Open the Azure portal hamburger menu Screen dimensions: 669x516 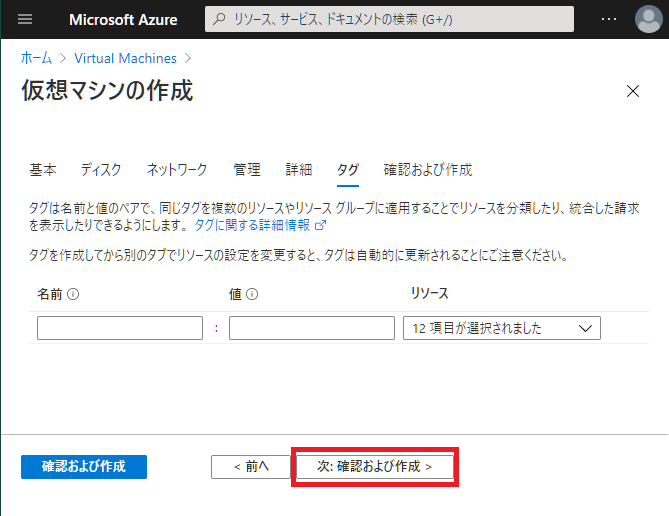(26, 19)
